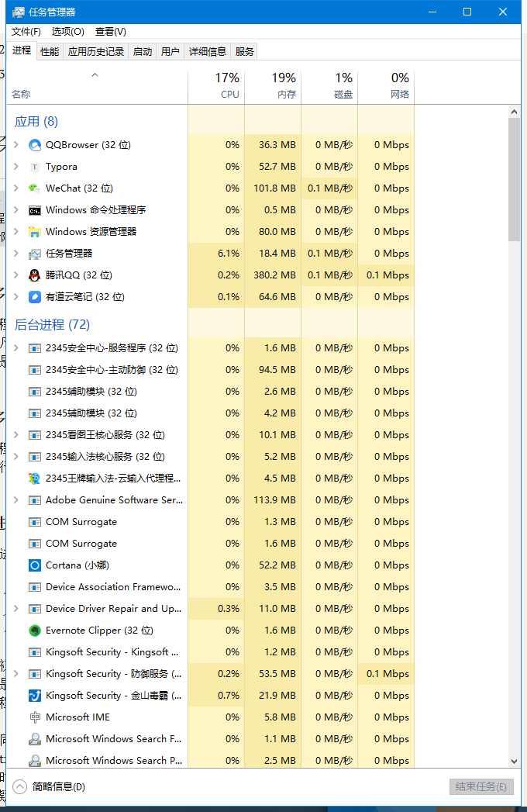Click the 2345安全中心-主动防御 process icon
The image size is (527, 812).
coord(35,370)
